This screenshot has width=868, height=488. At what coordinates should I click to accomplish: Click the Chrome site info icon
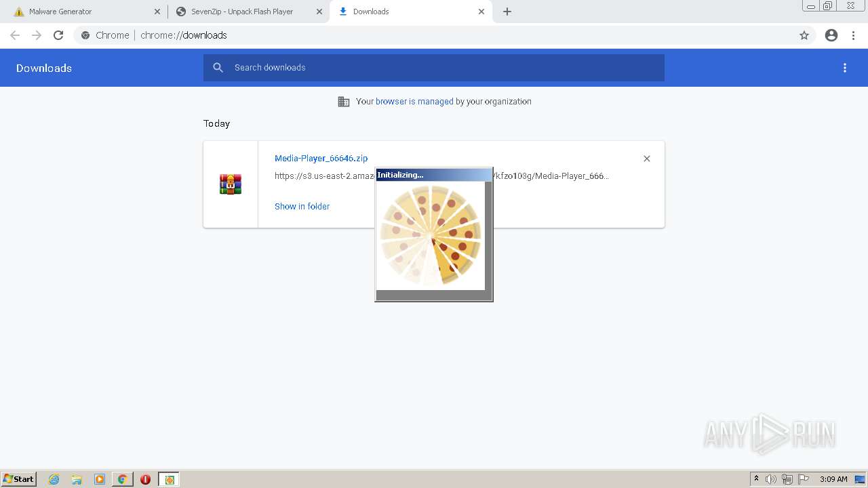85,35
